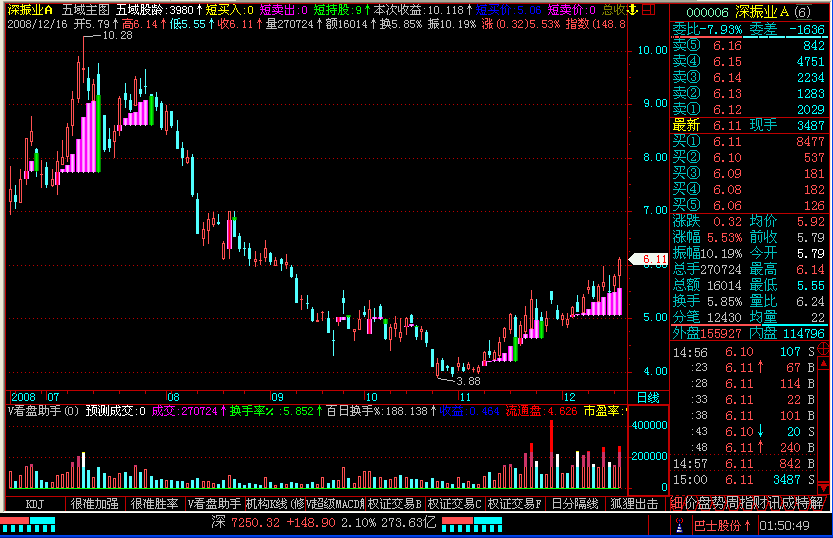Viewport: 833px width, 538px height.
Task: Click the 深振业A title in chart header
Action: click(x=30, y=10)
